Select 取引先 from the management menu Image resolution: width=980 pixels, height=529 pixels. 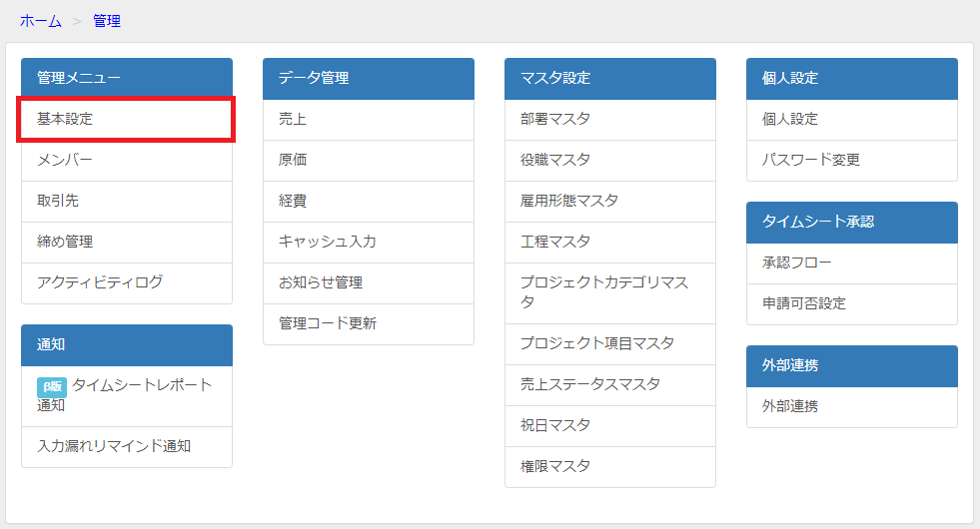(127, 201)
